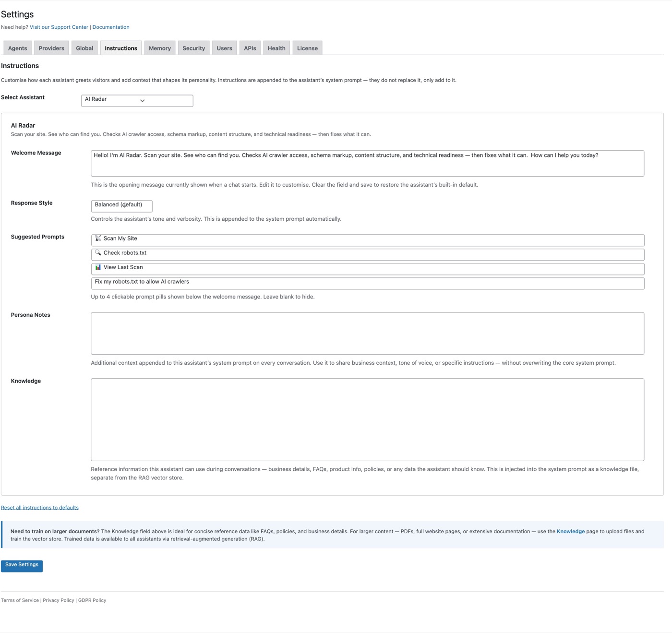672x633 pixels.
Task: Open the Privacy Policy link
Action: [x=58, y=600]
